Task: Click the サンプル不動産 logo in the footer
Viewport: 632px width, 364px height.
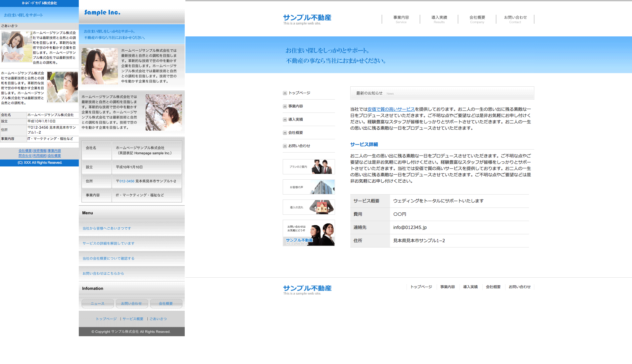Action: [307, 290]
